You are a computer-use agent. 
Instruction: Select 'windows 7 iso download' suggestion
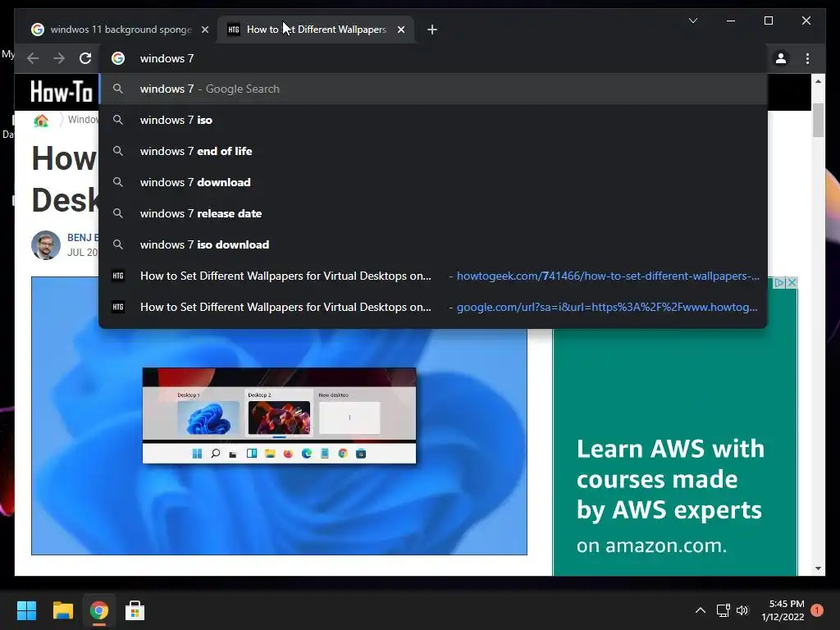click(433, 244)
